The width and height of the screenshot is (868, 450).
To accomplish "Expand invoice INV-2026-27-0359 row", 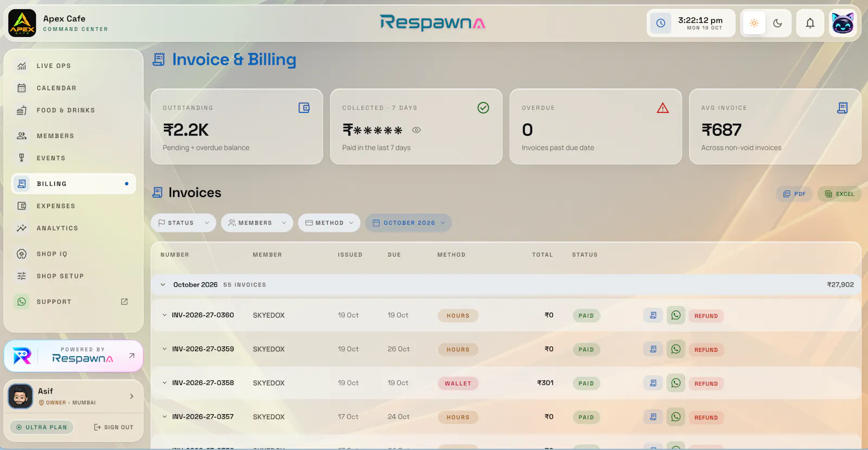I will [x=164, y=349].
